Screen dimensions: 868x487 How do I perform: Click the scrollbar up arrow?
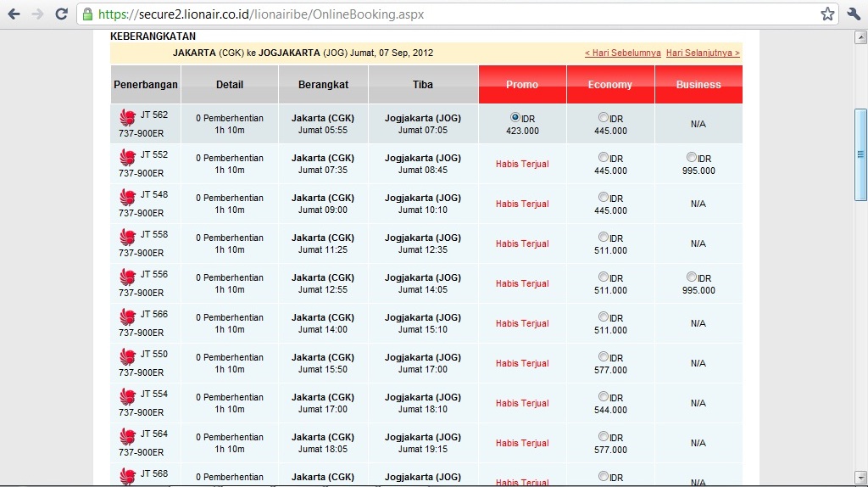(x=861, y=37)
